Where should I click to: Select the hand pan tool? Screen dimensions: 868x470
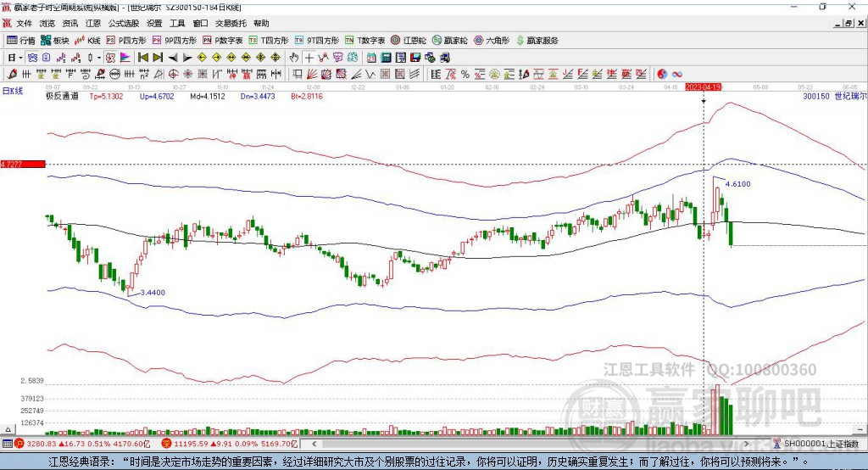pos(294,58)
